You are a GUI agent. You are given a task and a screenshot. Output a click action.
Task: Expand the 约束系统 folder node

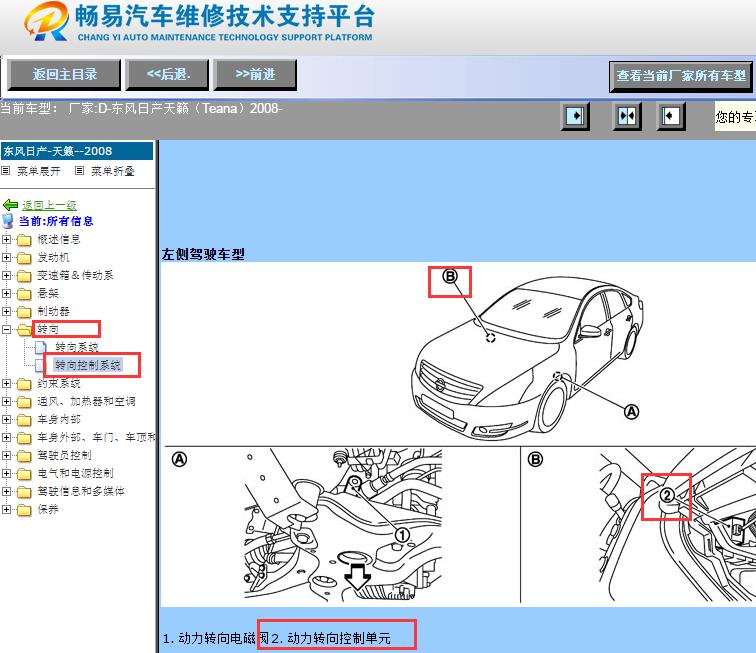click(6, 383)
